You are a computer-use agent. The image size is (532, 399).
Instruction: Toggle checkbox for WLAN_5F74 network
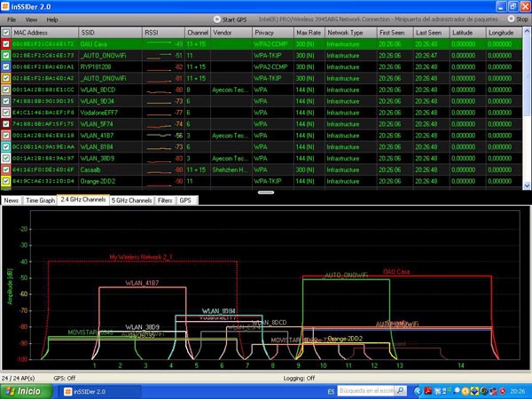click(x=6, y=124)
